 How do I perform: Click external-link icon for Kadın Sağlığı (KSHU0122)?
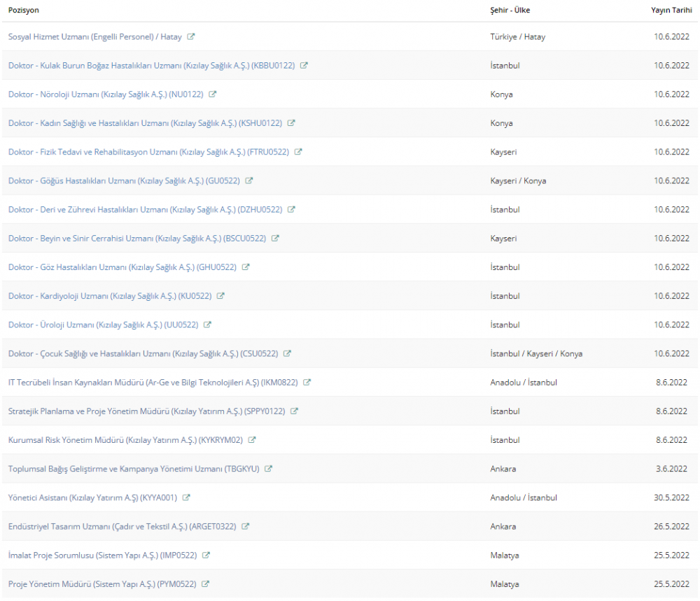coord(291,122)
